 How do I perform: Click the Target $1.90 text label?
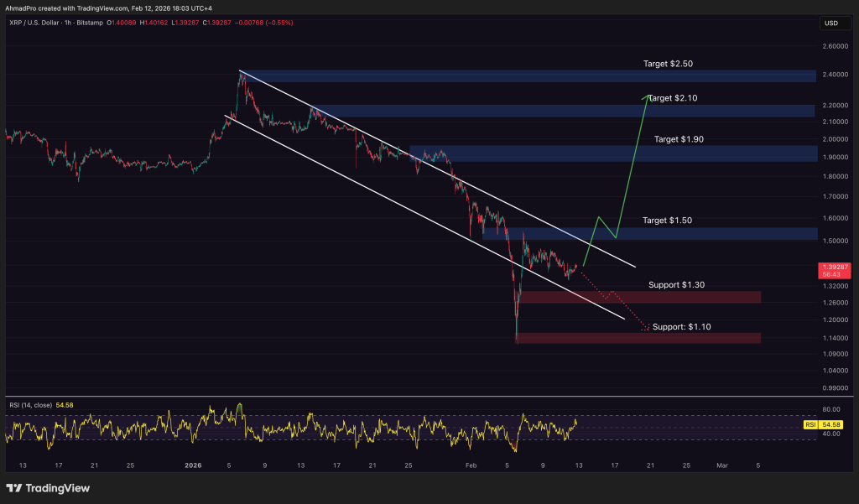tap(679, 139)
